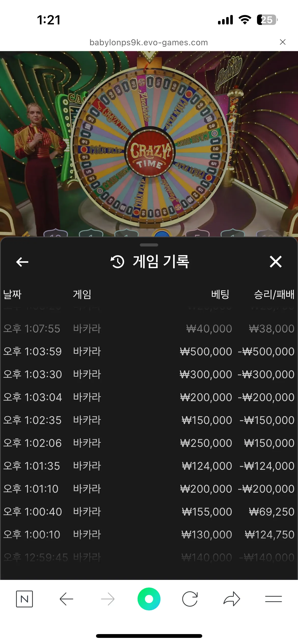The width and height of the screenshot is (298, 644).
Task: Tap the Crazy Time wheel video
Action: 149,144
